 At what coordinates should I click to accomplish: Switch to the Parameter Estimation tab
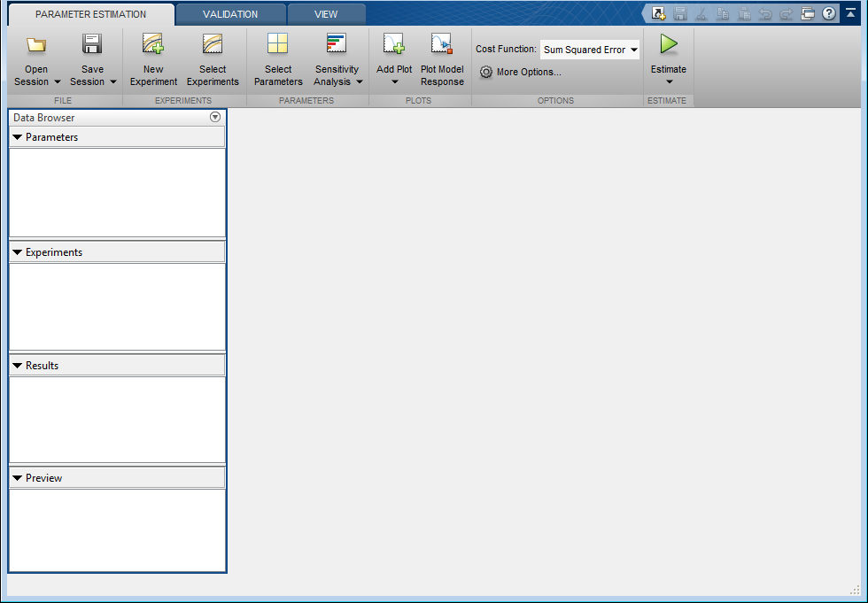tap(90, 14)
